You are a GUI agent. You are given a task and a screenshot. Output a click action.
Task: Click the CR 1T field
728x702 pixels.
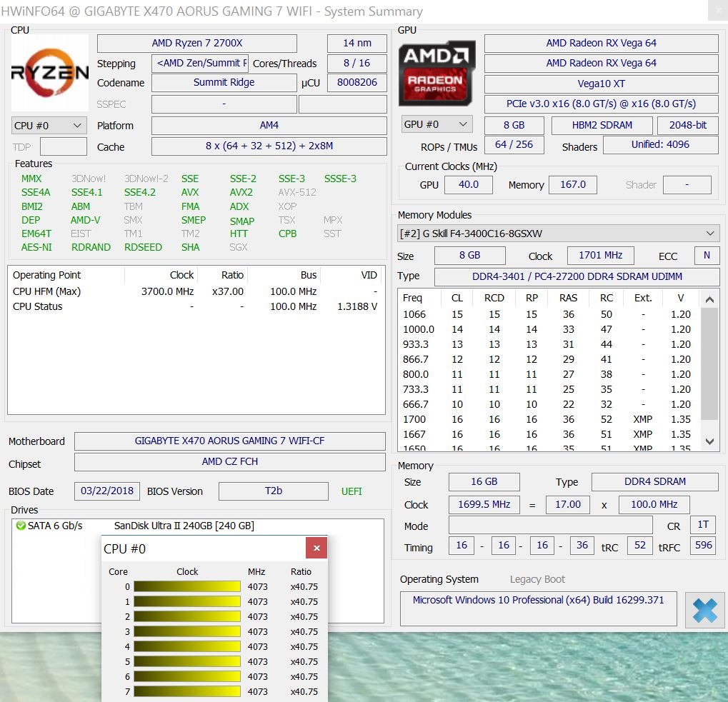coord(703,525)
